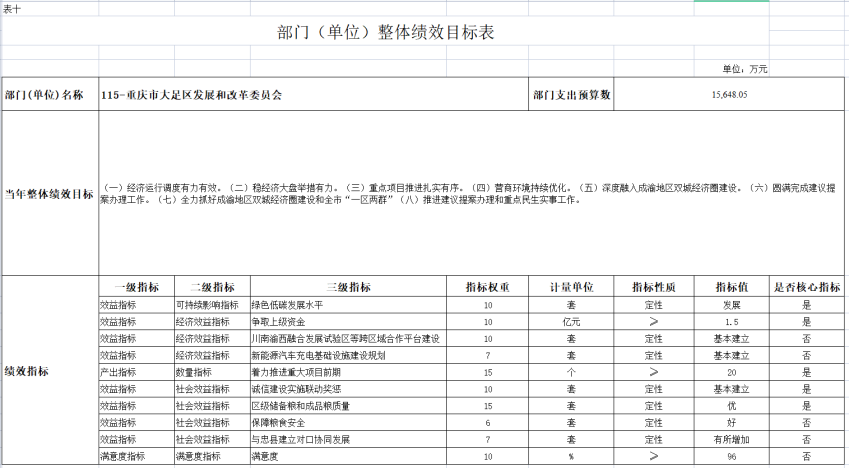Click the 指标值 column header

click(731, 287)
